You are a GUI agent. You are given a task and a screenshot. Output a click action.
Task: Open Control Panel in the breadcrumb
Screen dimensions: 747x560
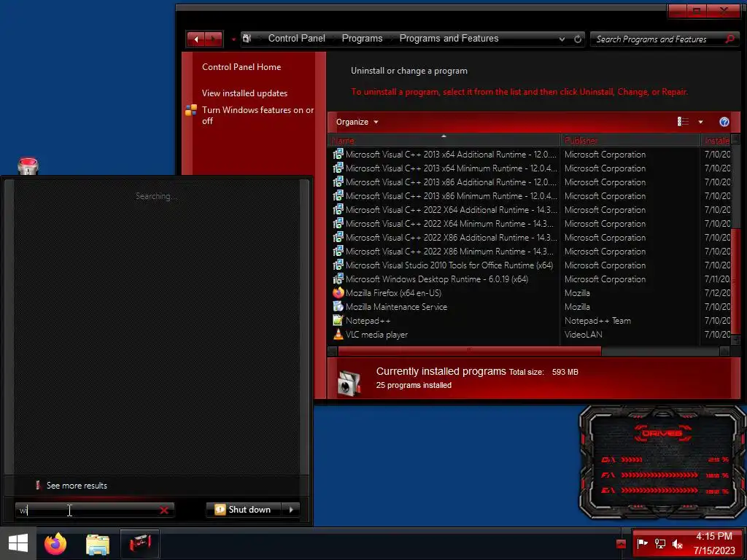(296, 39)
